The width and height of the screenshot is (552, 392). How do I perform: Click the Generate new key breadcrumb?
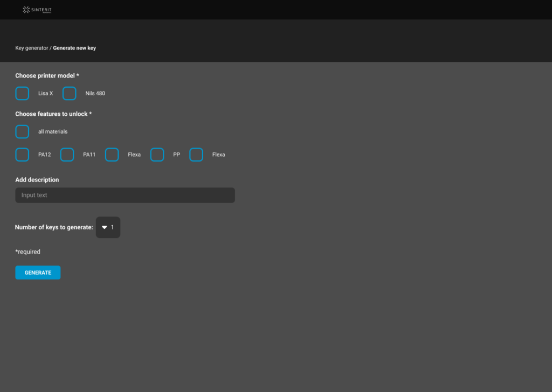pos(74,48)
